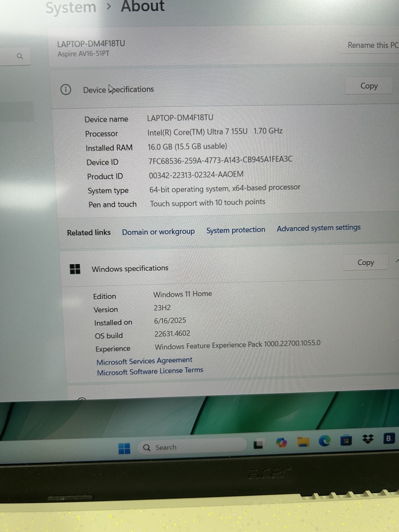Open Microsoft Services Agreement link
This screenshot has height=532, width=399.
point(144,361)
